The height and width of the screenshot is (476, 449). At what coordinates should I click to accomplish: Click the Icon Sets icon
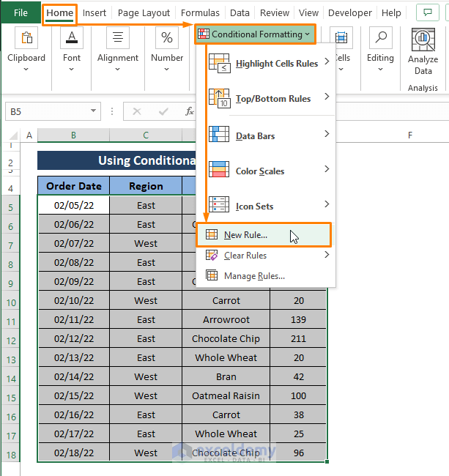click(x=219, y=204)
